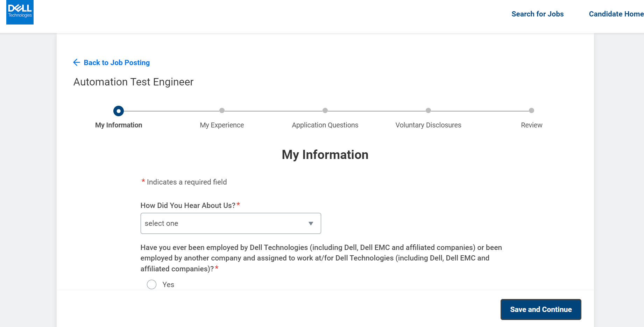
Task: Click the Back to Job Posting link text
Action: coord(116,63)
